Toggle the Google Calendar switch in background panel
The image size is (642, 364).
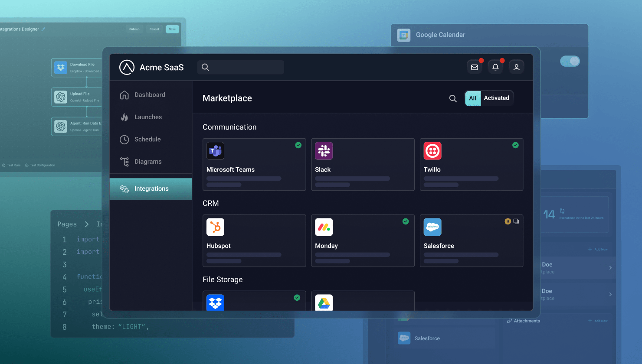570,62
